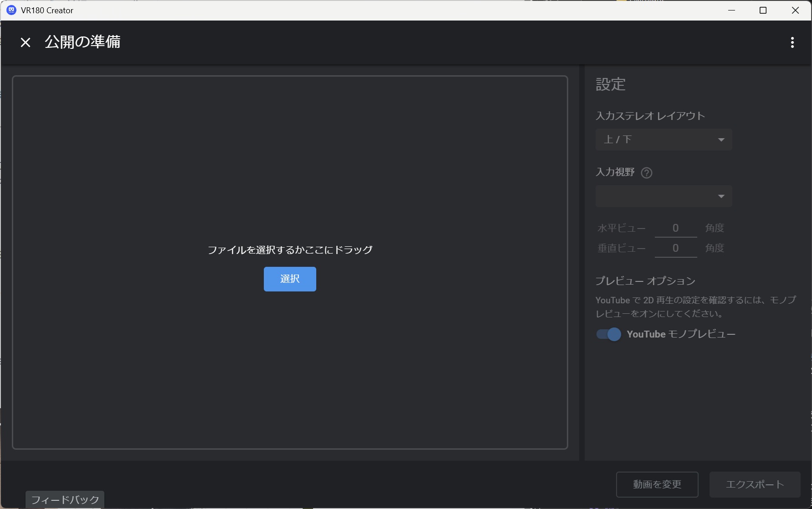
Task: Open the 入力ステレオ レイアウト dropdown showing 上 / 下
Action: click(x=663, y=140)
